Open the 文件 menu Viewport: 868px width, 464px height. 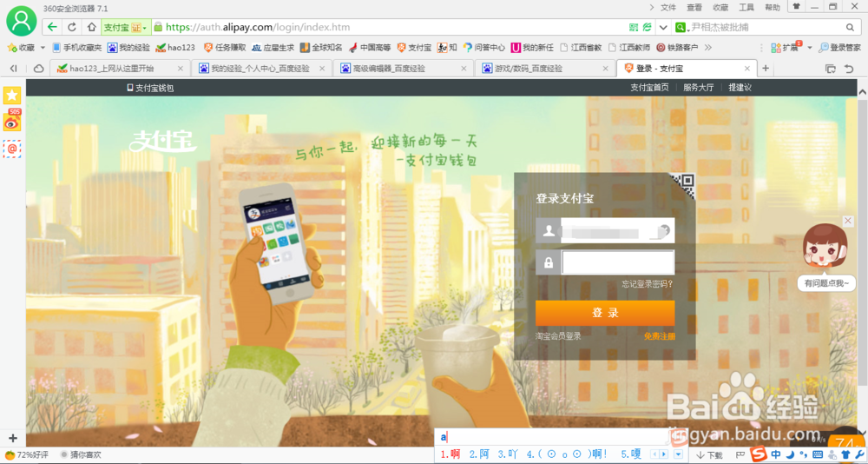point(668,7)
